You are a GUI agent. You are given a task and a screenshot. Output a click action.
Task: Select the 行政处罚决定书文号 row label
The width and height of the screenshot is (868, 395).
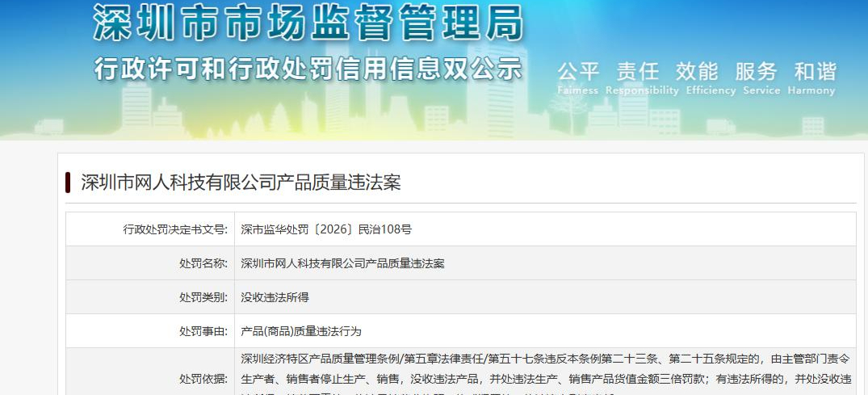click(175, 229)
